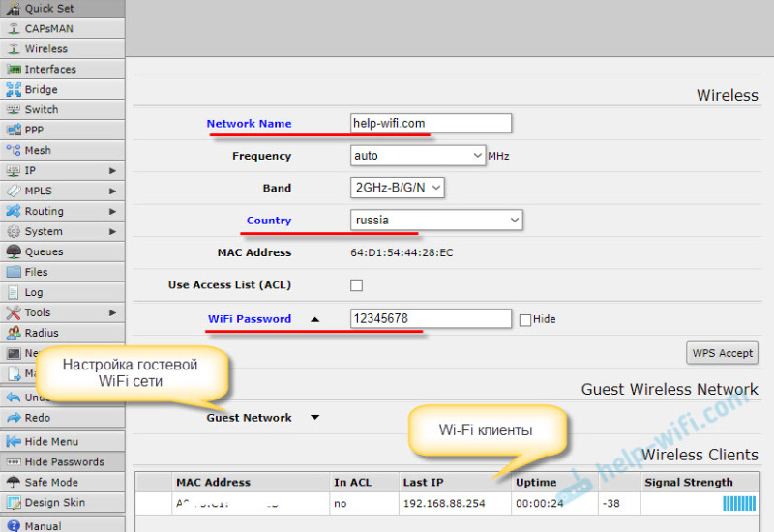
Task: Enable the Use Access List (ACL) checkbox
Action: (x=356, y=285)
